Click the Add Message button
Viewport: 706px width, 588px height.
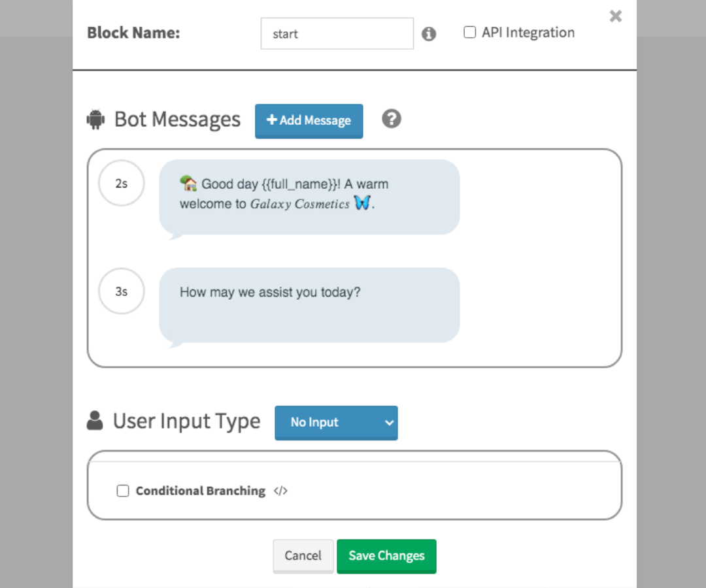(x=309, y=121)
